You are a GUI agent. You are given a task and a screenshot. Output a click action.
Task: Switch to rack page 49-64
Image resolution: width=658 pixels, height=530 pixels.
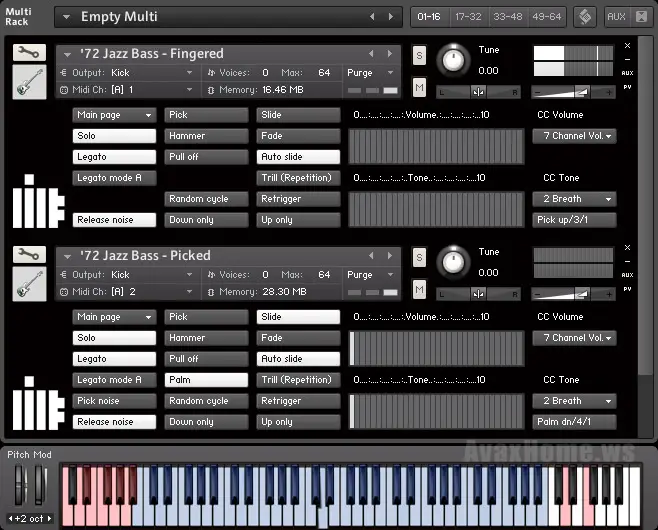(547, 17)
